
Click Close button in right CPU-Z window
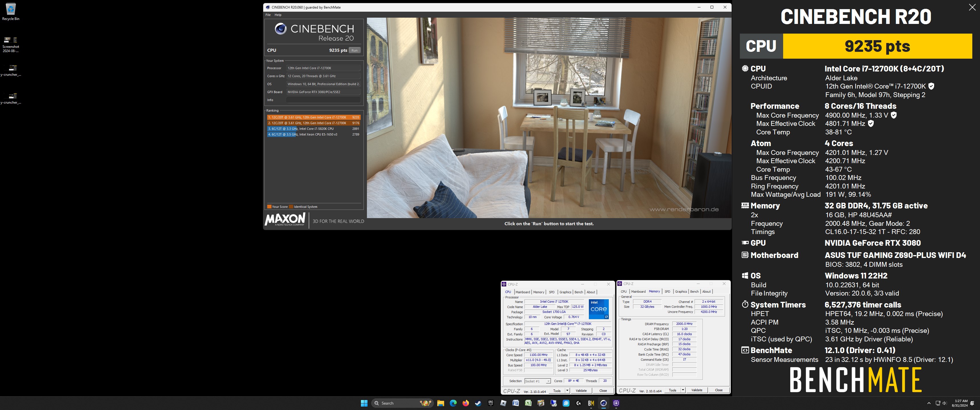click(719, 390)
